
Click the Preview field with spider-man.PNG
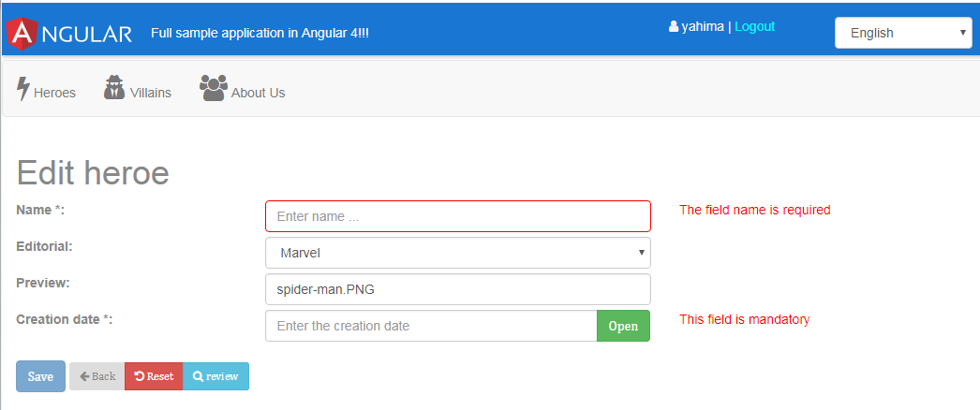pos(457,289)
